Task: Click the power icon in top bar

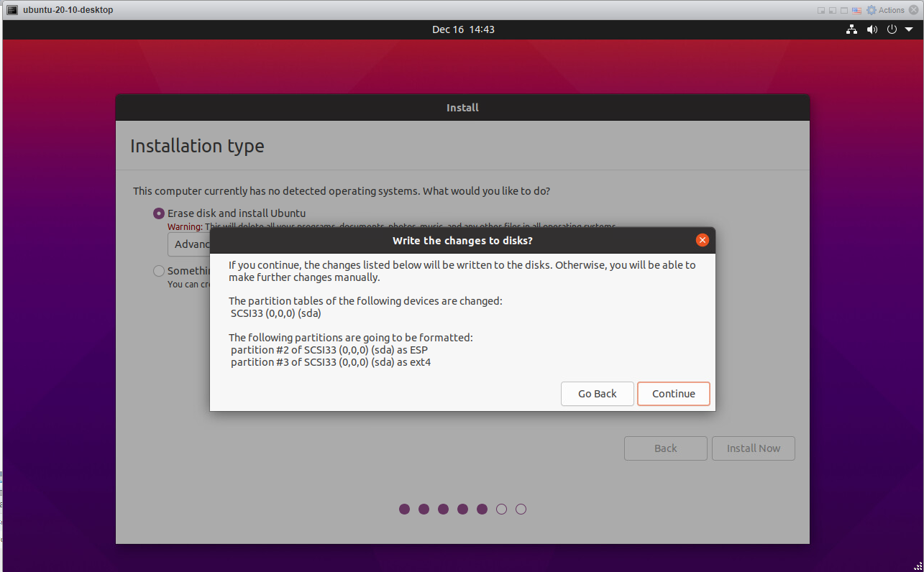Action: coord(892,29)
